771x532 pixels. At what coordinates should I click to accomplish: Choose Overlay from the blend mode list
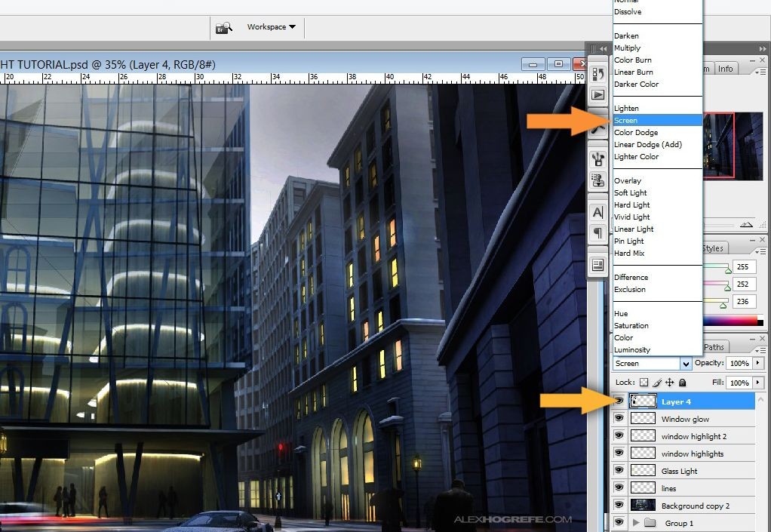tap(628, 181)
